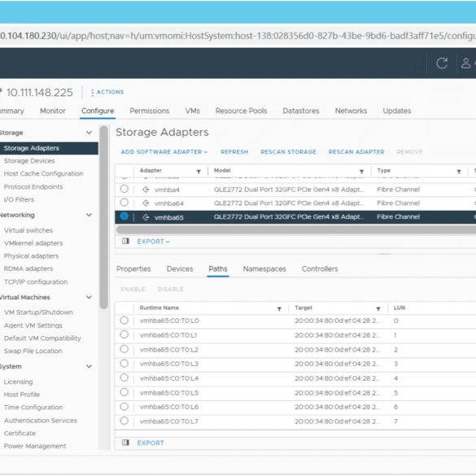
Task: Click the Type column filter icon
Action: tap(459, 172)
